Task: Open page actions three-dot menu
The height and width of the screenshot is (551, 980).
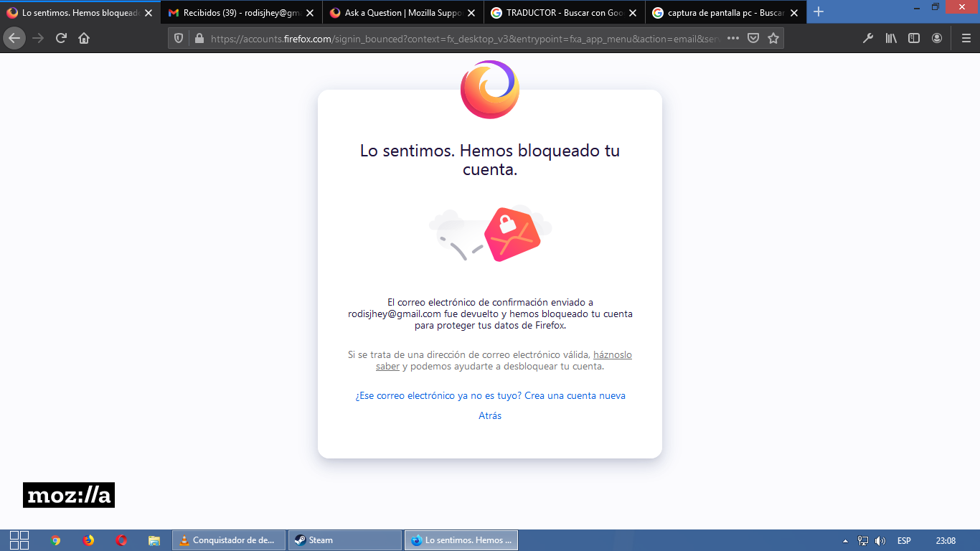Action: pos(733,38)
